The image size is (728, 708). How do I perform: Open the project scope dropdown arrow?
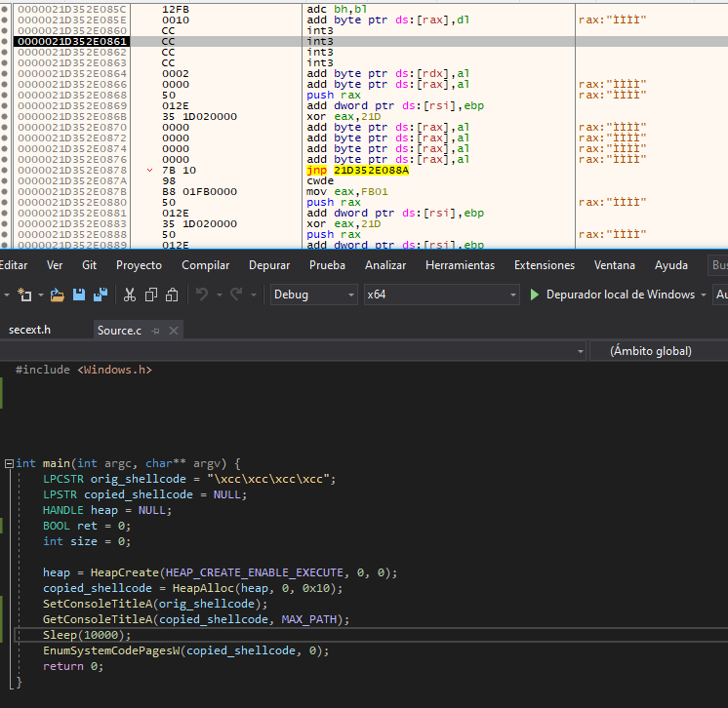[581, 352]
